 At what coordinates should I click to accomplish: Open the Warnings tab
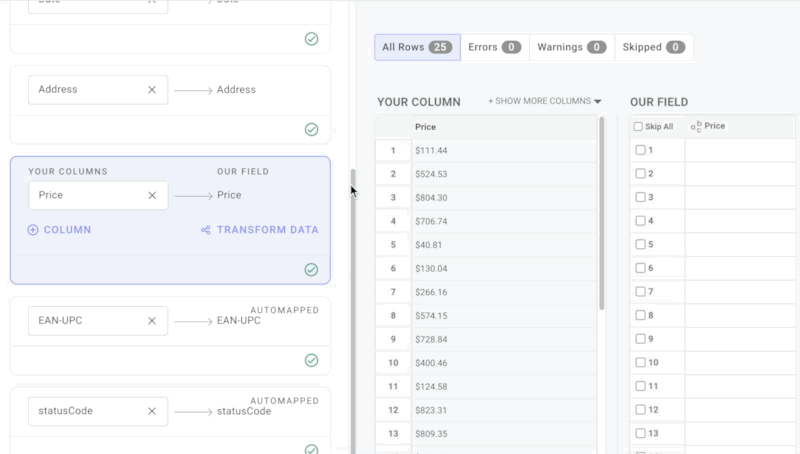571,47
